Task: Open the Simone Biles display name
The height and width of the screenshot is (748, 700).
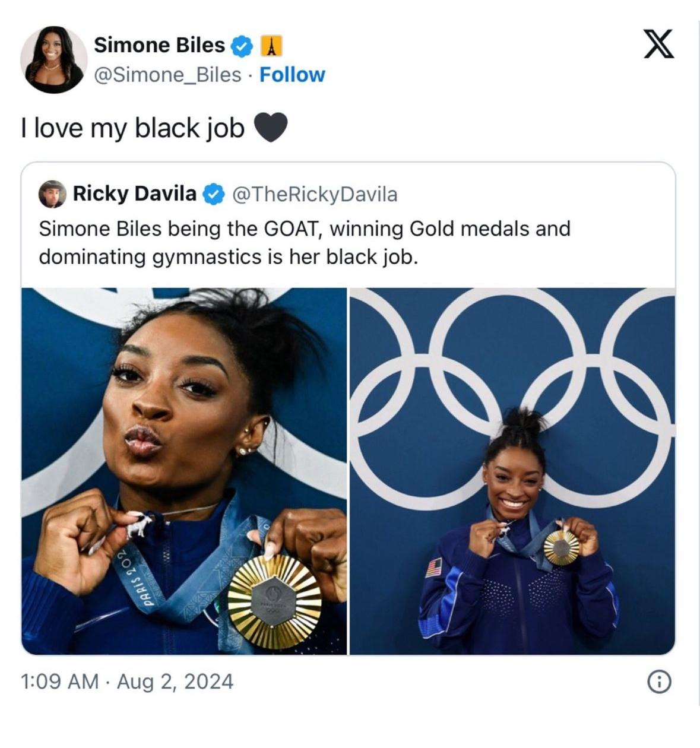Action: [x=159, y=45]
